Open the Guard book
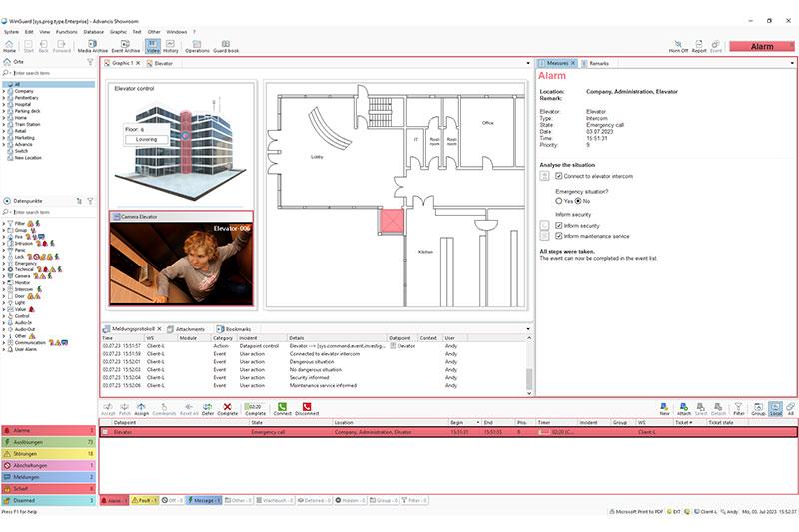 point(226,46)
